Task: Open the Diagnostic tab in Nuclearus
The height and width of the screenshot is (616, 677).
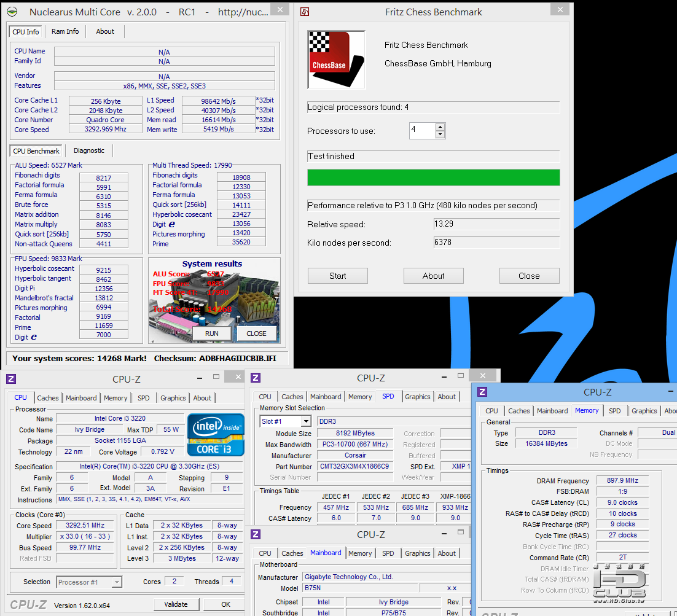Action: (89, 150)
